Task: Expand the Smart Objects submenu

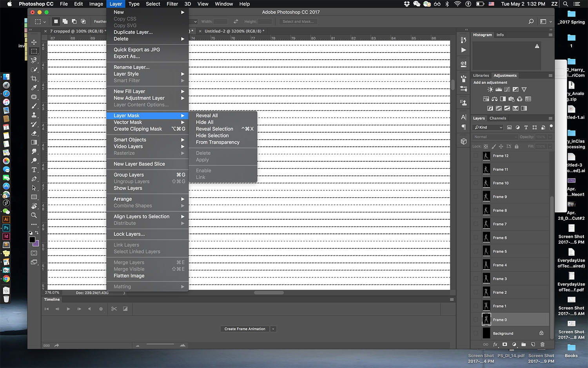Action: (x=147, y=140)
